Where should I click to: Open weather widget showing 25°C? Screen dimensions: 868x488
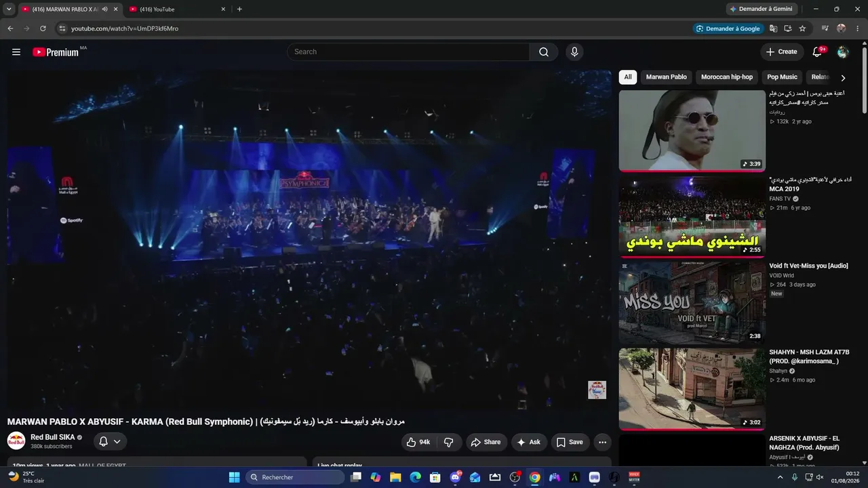[x=25, y=477]
